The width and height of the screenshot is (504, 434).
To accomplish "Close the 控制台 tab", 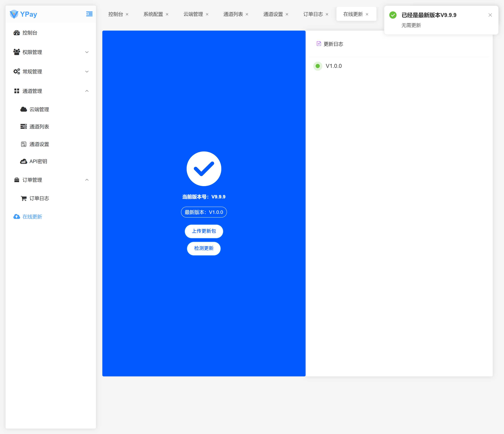I will tap(127, 14).
